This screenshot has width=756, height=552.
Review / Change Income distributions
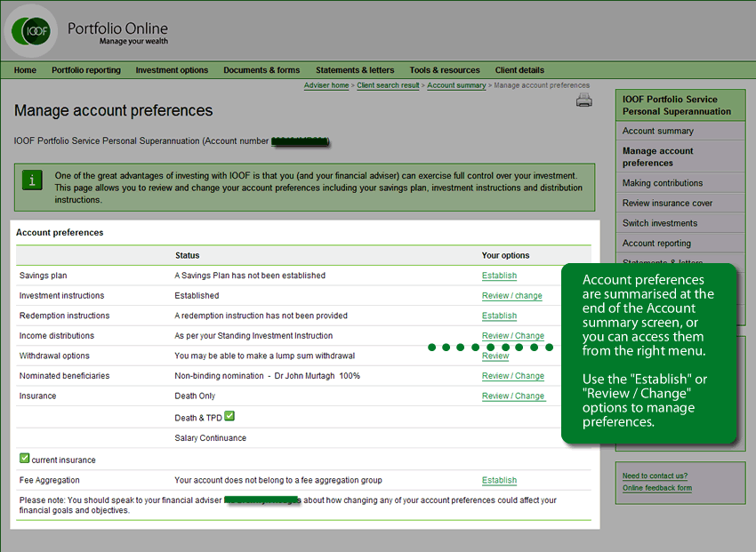[513, 336]
